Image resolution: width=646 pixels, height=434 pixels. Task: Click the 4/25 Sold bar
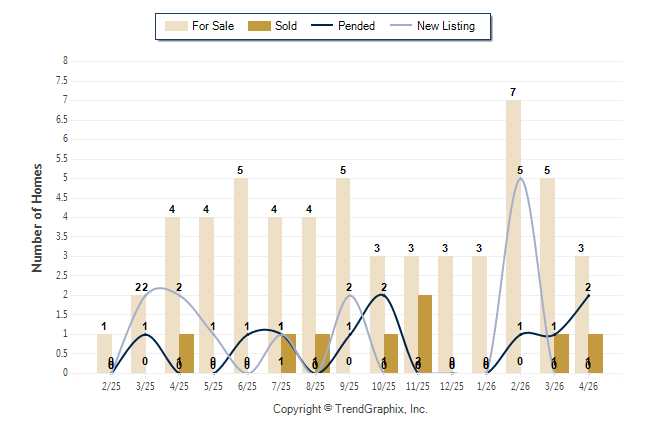(x=187, y=354)
